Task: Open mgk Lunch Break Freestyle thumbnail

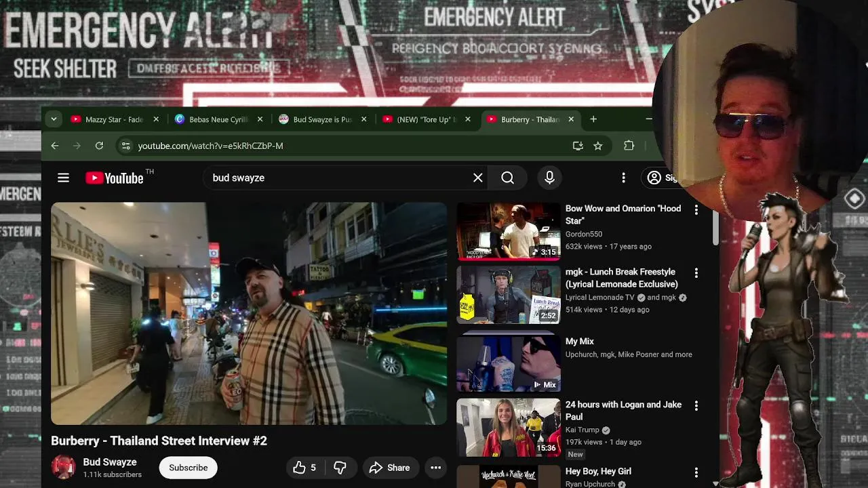Action: tap(508, 294)
